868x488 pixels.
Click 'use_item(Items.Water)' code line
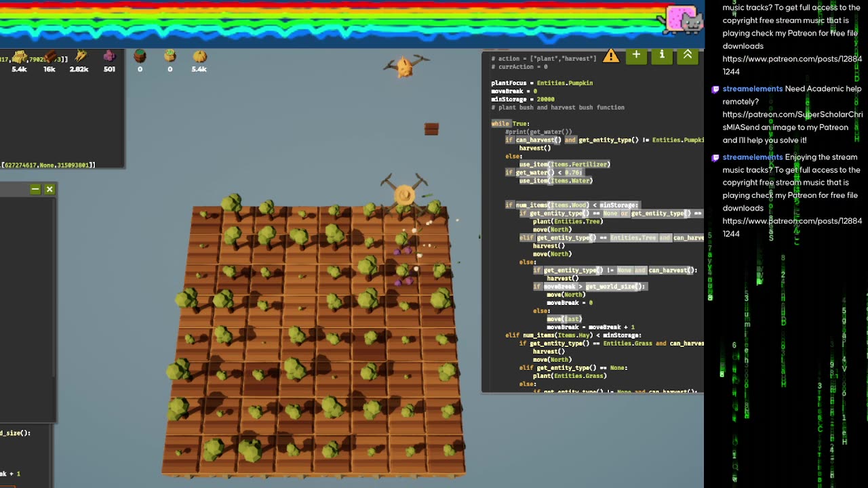[556, 180]
